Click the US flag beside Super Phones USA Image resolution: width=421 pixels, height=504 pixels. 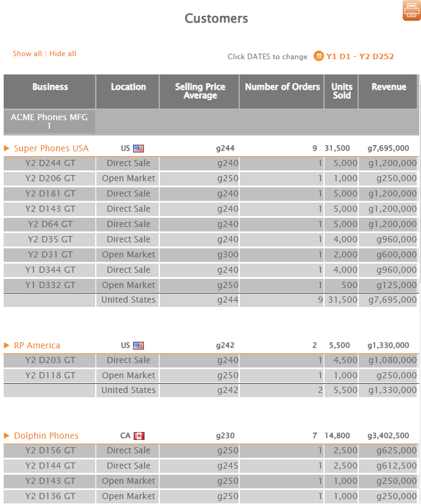[x=139, y=148]
